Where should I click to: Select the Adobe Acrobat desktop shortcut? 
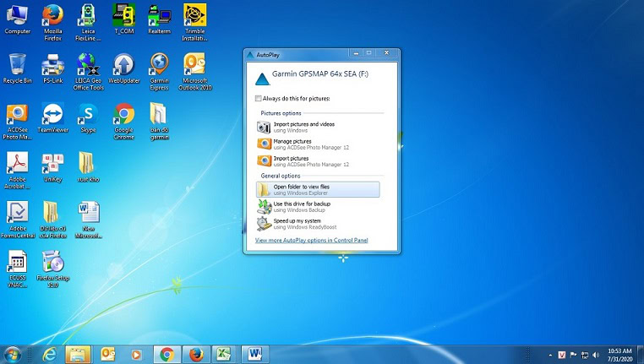pos(17,171)
